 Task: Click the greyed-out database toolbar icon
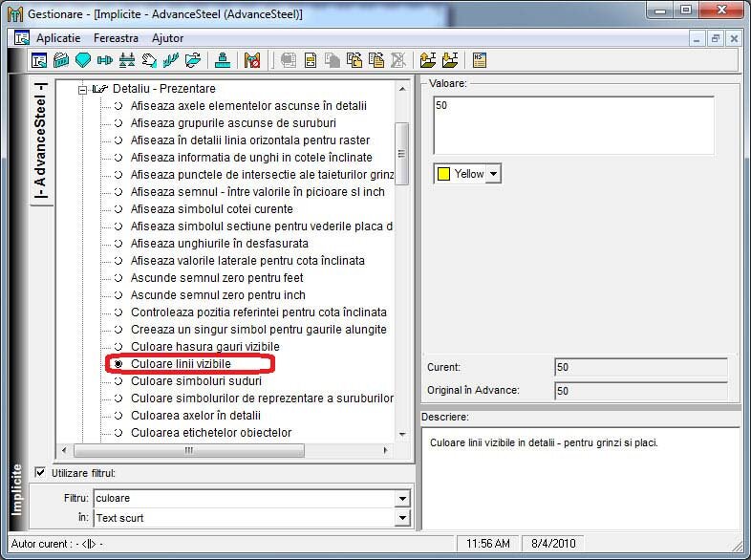pyautogui.click(x=288, y=60)
